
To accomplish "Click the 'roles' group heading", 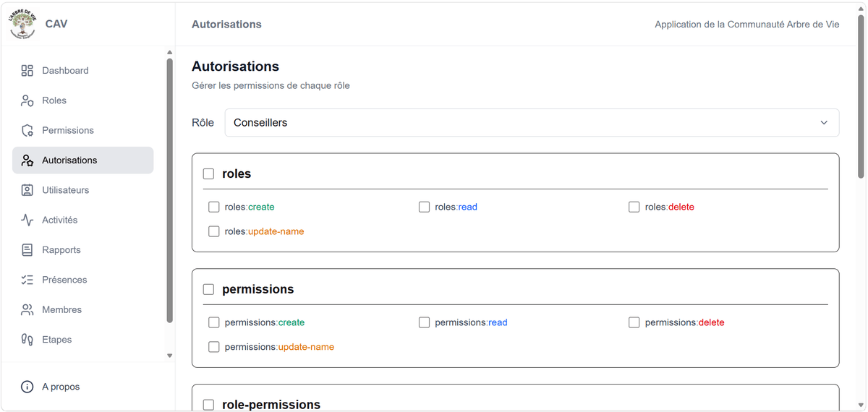I will (x=237, y=173).
